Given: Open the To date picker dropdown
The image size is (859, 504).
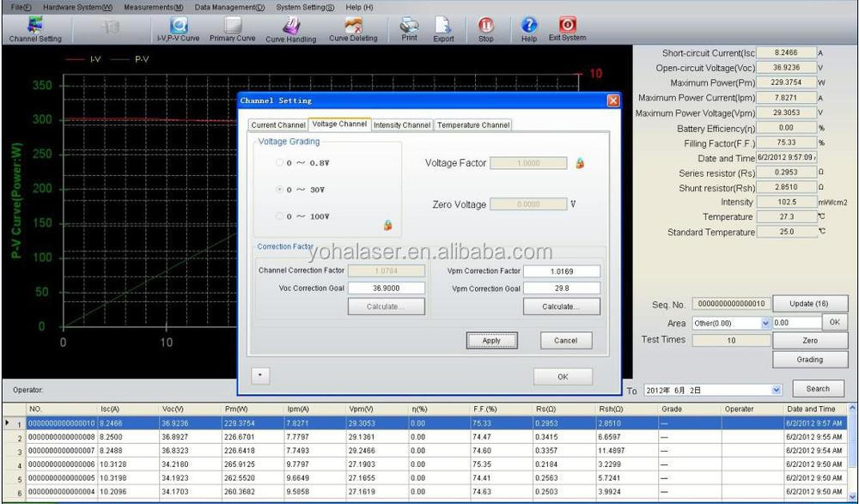Looking at the screenshot, I should tap(777, 390).
